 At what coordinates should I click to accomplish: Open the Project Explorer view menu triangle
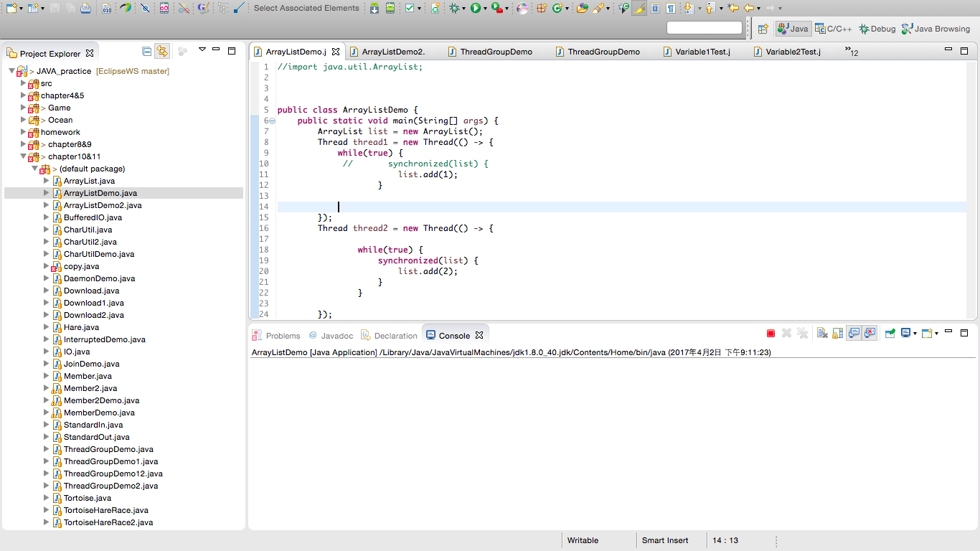coord(202,50)
